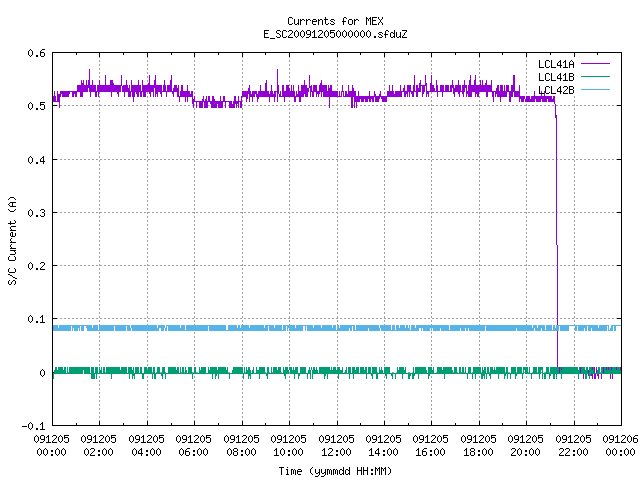The width and height of the screenshot is (640, 480).
Task: Click the y-axis tick value 0.1
Action: 36,319
